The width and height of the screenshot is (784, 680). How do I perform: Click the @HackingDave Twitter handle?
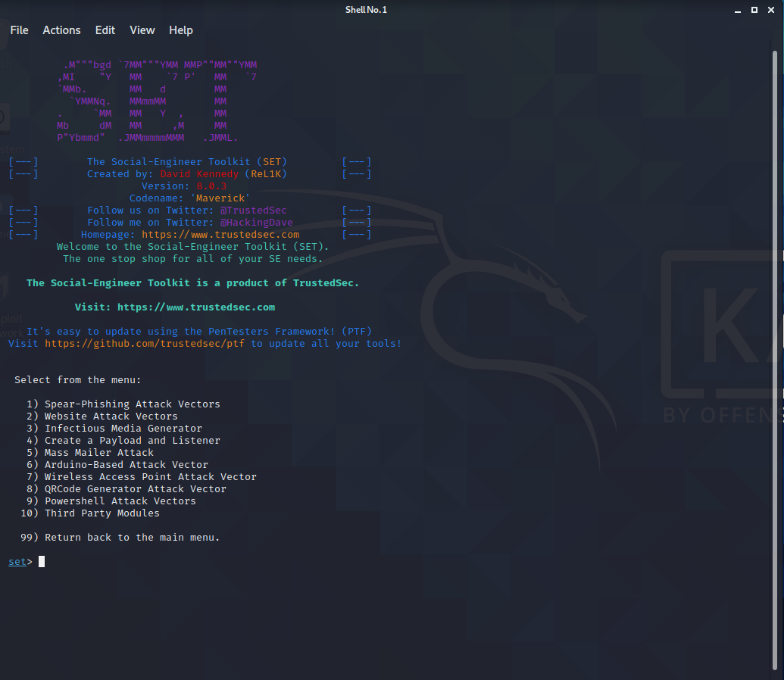pyautogui.click(x=257, y=223)
